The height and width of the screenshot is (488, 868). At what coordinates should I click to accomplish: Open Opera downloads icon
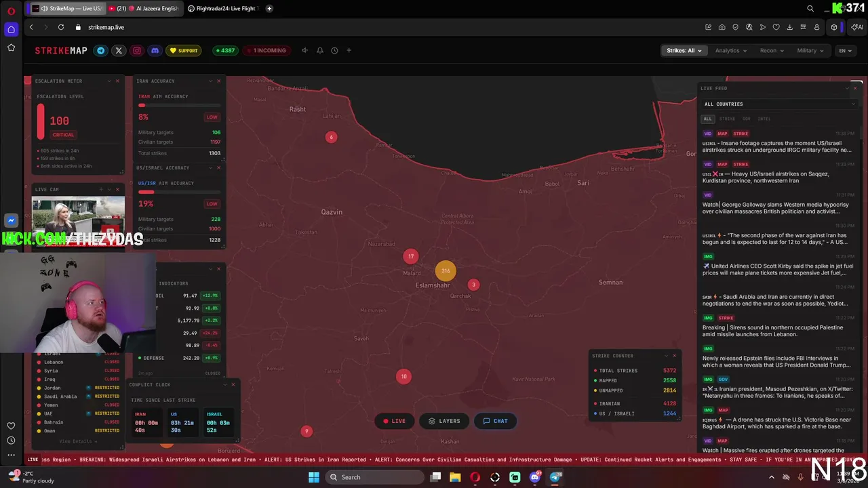coord(789,27)
